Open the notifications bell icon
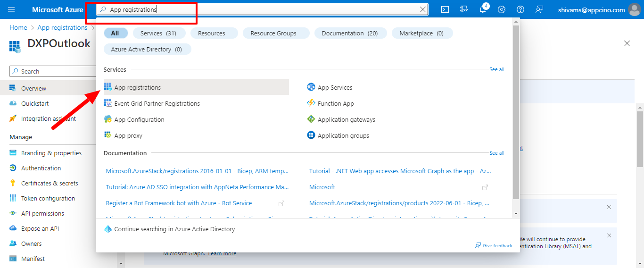 coord(483,9)
